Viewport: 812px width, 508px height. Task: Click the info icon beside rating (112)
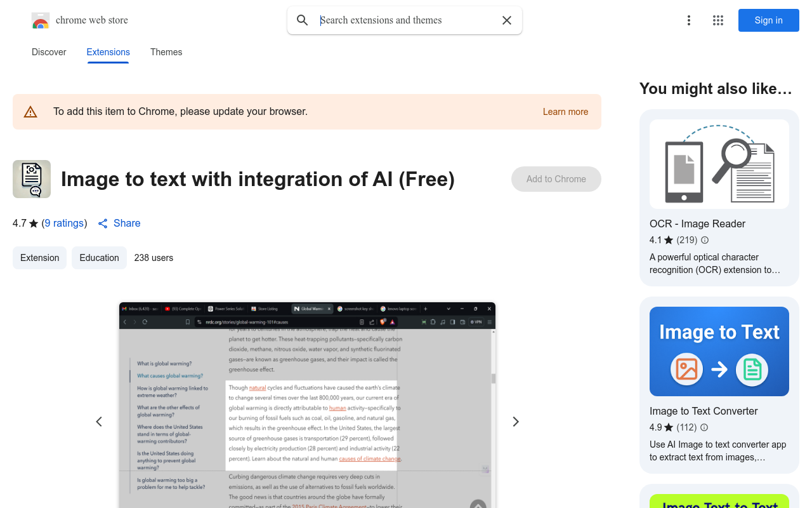coord(704,427)
